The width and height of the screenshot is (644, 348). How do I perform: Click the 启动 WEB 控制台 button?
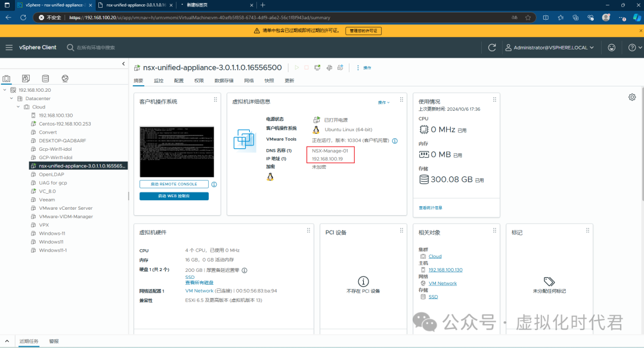(174, 196)
